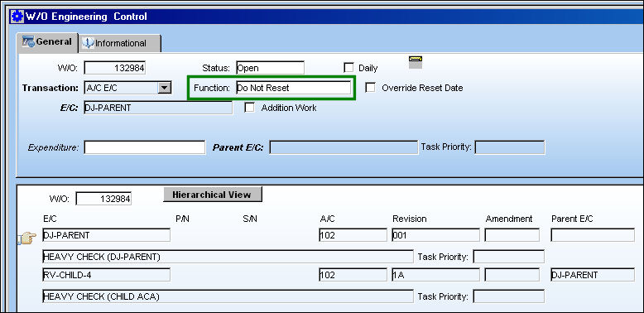The image size is (644, 313).
Task: Click the Function field Do Not Reset
Action: 294,88
